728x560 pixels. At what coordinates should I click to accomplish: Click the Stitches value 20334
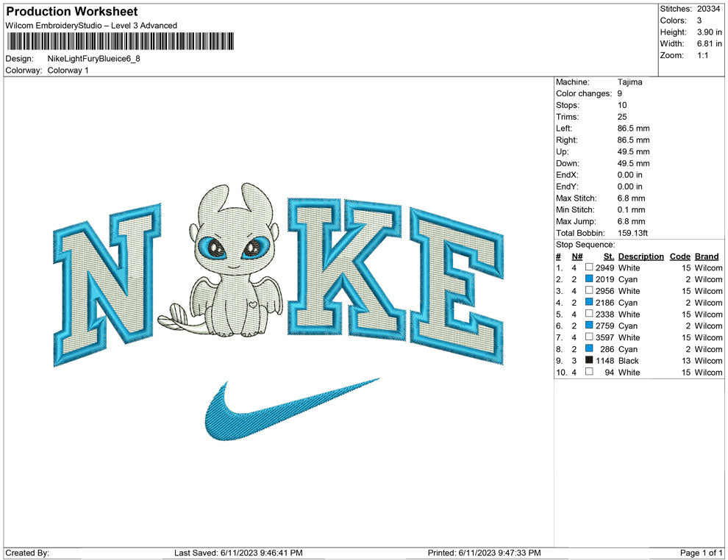(x=708, y=9)
